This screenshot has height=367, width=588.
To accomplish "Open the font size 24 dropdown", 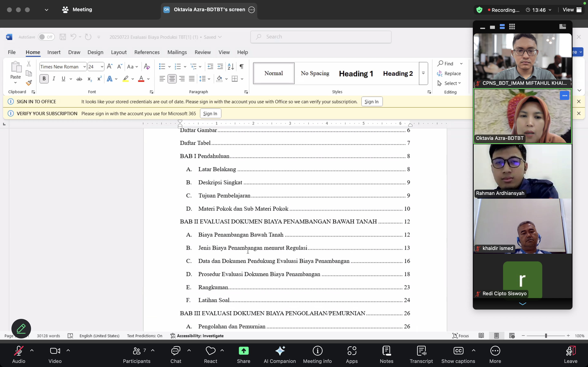I will click(102, 67).
